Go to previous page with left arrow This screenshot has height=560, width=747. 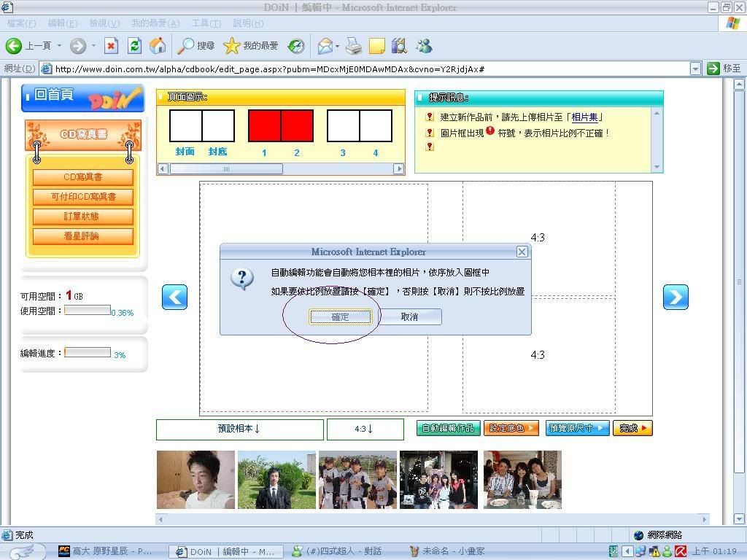click(x=174, y=297)
